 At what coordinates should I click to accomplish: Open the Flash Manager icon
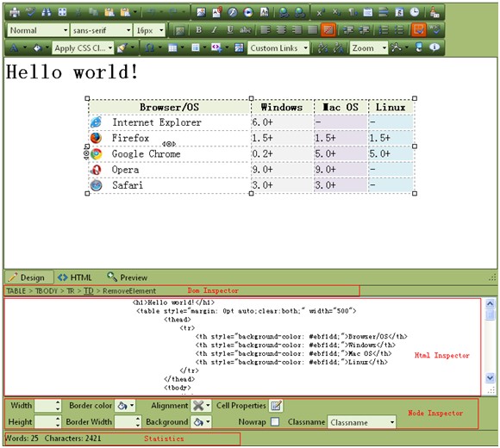tap(233, 12)
